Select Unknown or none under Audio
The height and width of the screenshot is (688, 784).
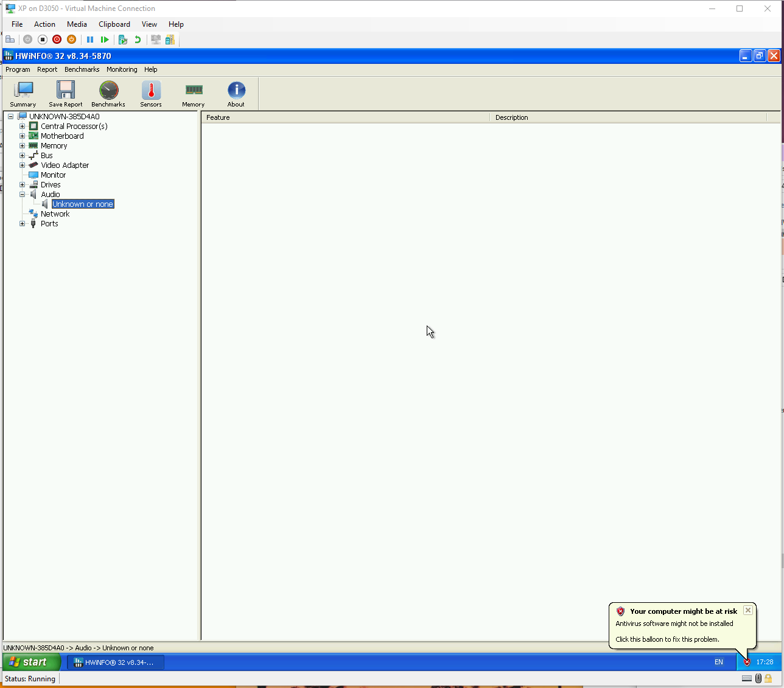coord(83,204)
